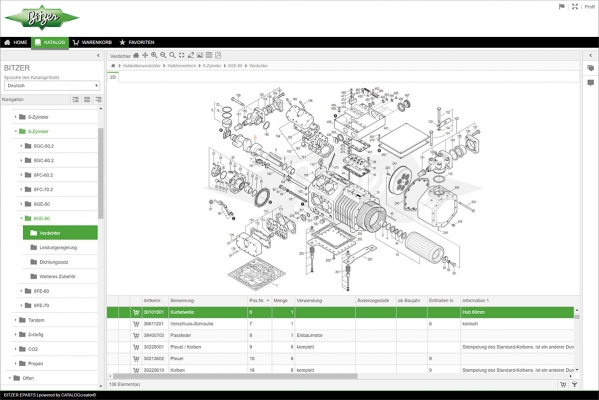Open Profil link at top right

pyautogui.click(x=589, y=7)
